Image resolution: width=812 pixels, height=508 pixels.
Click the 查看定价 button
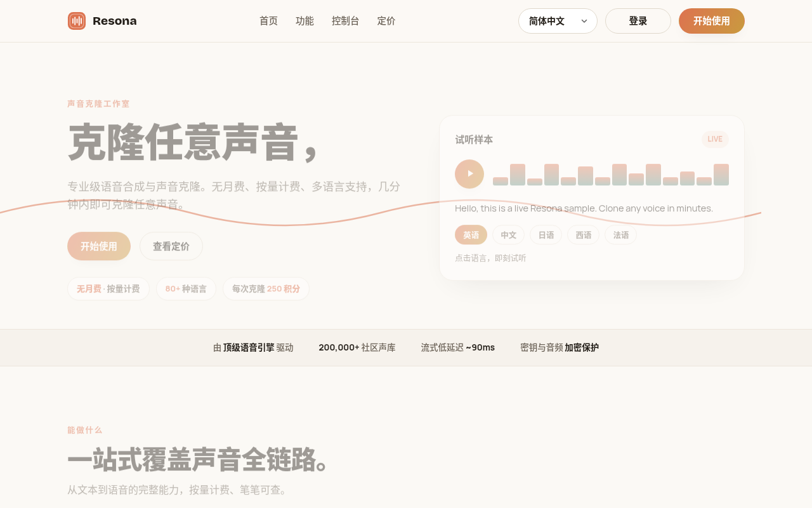[x=171, y=246]
